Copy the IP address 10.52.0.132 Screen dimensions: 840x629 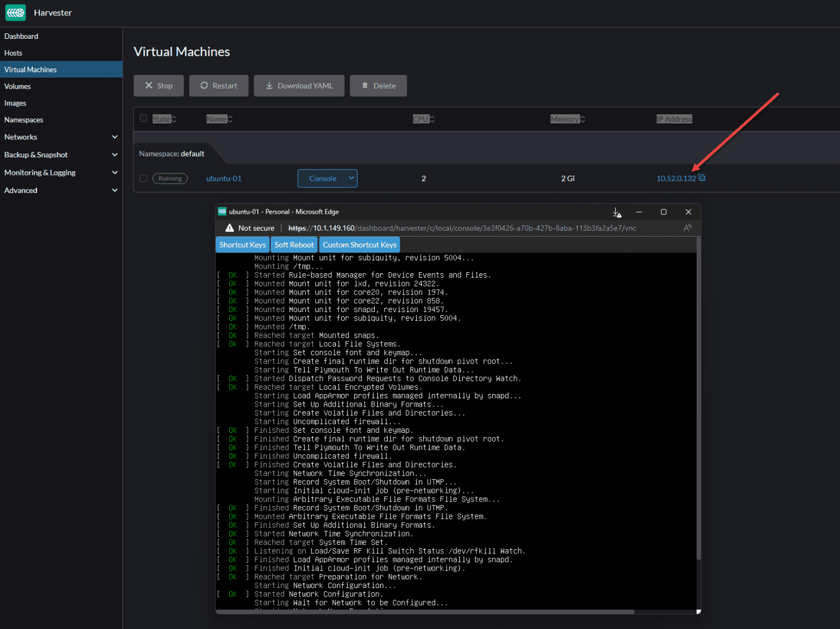(702, 178)
